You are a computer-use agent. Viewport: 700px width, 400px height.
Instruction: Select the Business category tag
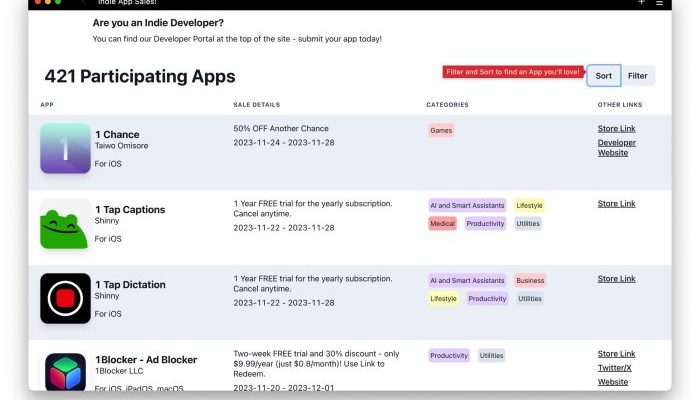point(530,280)
